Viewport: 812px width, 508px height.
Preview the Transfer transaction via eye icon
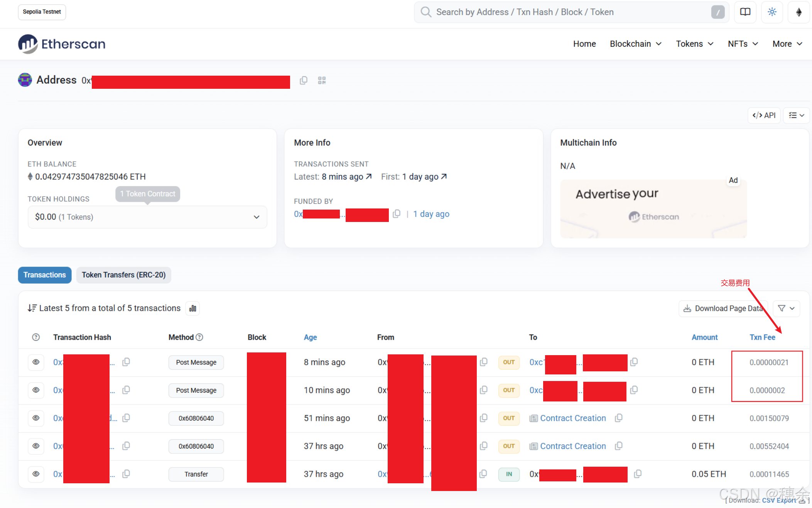[36, 474]
